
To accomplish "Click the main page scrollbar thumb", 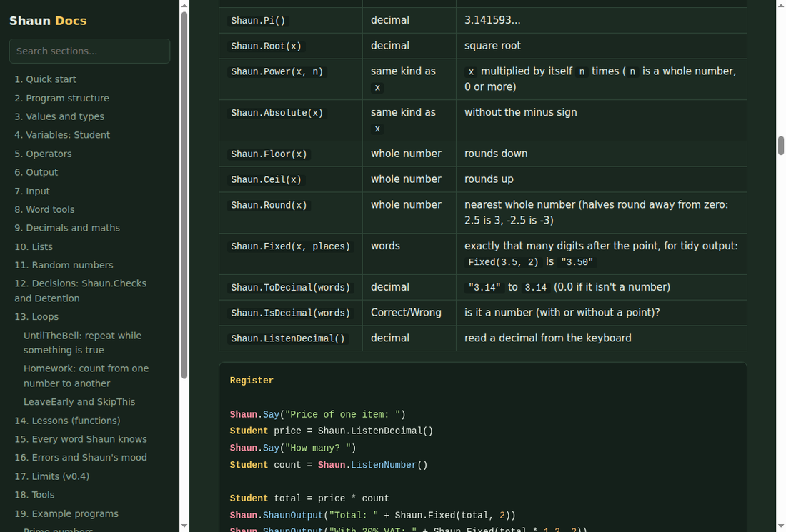I will tap(780, 146).
